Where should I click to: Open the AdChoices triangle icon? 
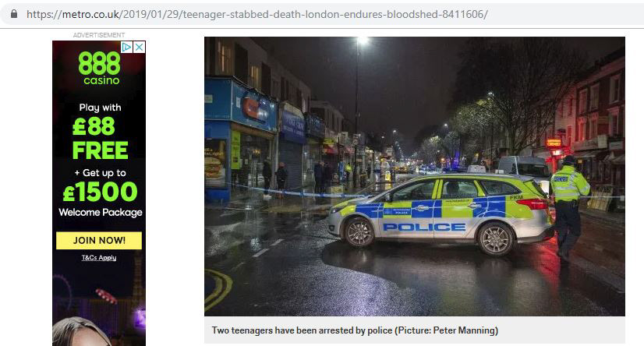coord(127,48)
